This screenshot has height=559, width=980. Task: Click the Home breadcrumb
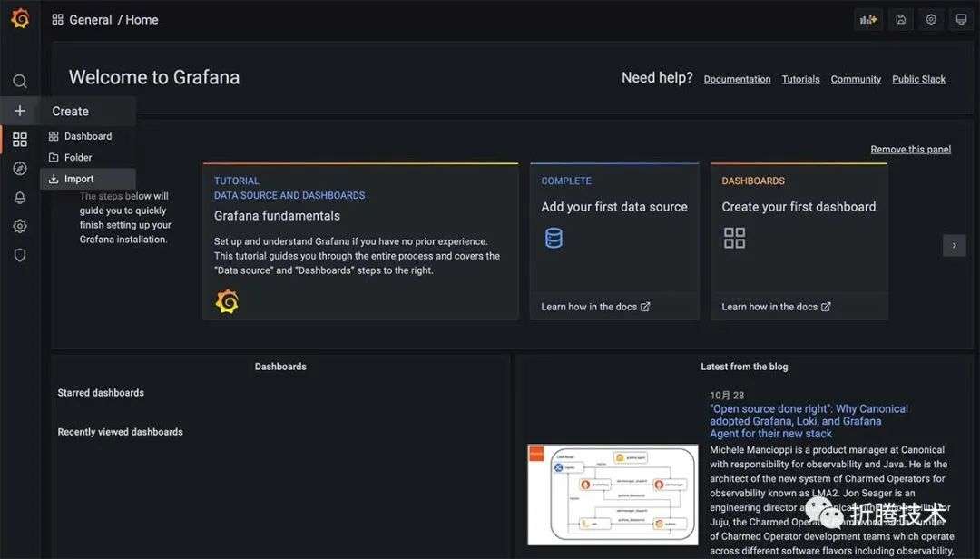(x=142, y=20)
